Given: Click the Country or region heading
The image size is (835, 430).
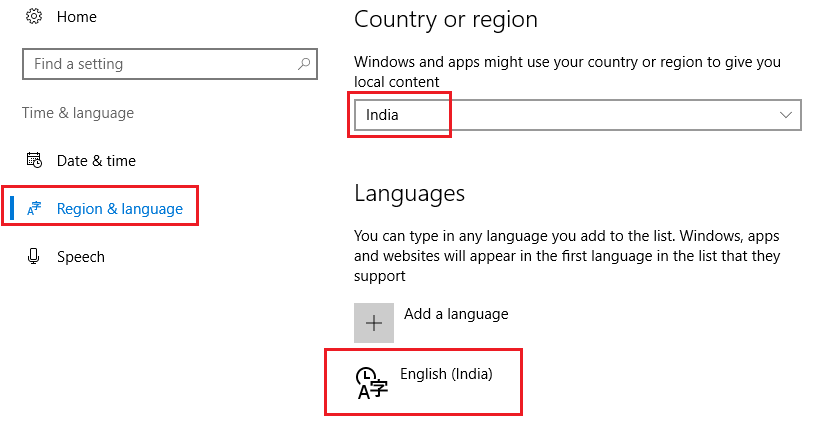Looking at the screenshot, I should (446, 19).
